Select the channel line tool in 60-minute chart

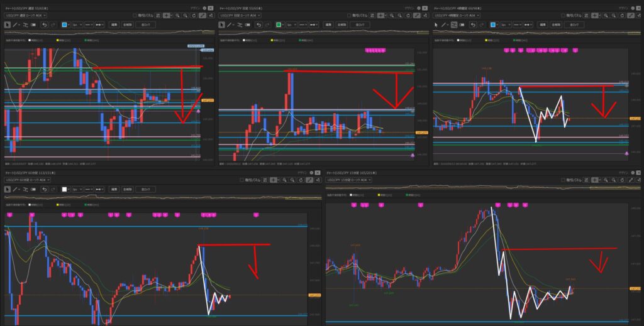click(25, 189)
